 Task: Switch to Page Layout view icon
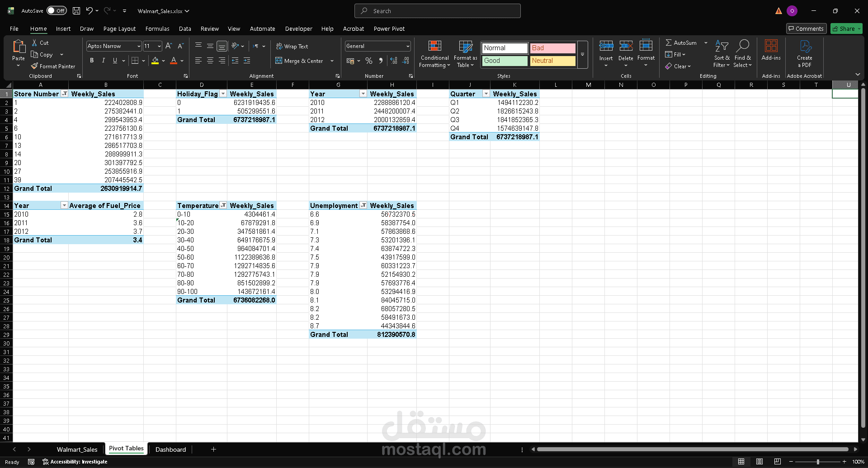pyautogui.click(x=759, y=462)
